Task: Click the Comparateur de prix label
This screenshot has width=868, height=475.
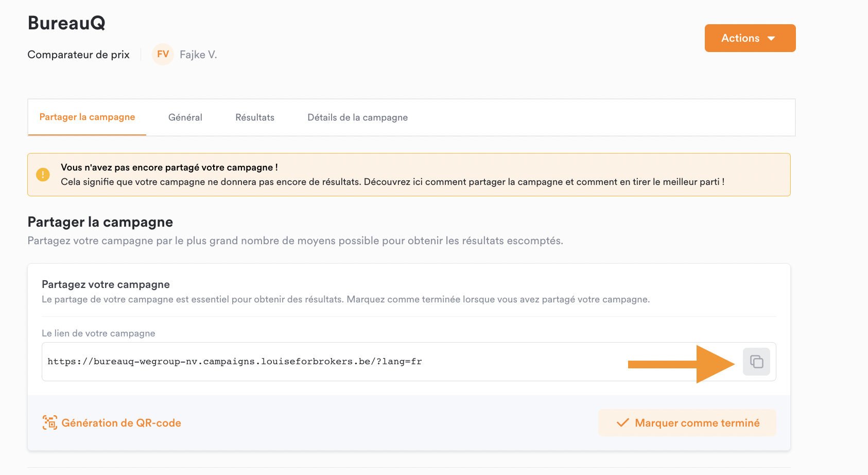Action: tap(78, 55)
